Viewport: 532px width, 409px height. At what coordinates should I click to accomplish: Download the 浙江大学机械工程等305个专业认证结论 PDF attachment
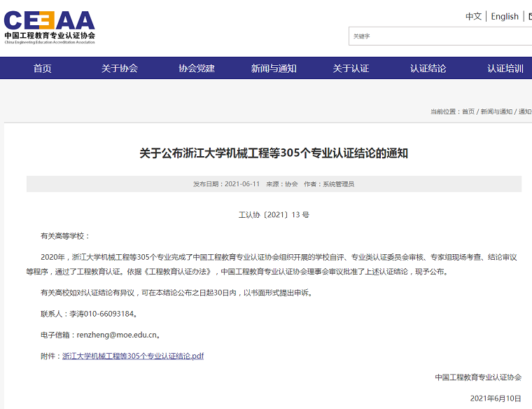click(x=133, y=356)
